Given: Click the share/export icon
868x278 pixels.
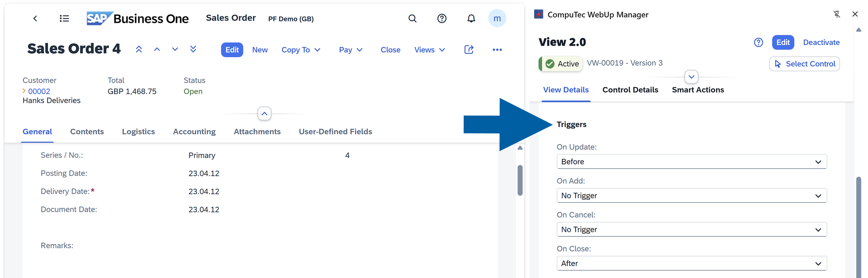Looking at the screenshot, I should (x=469, y=50).
